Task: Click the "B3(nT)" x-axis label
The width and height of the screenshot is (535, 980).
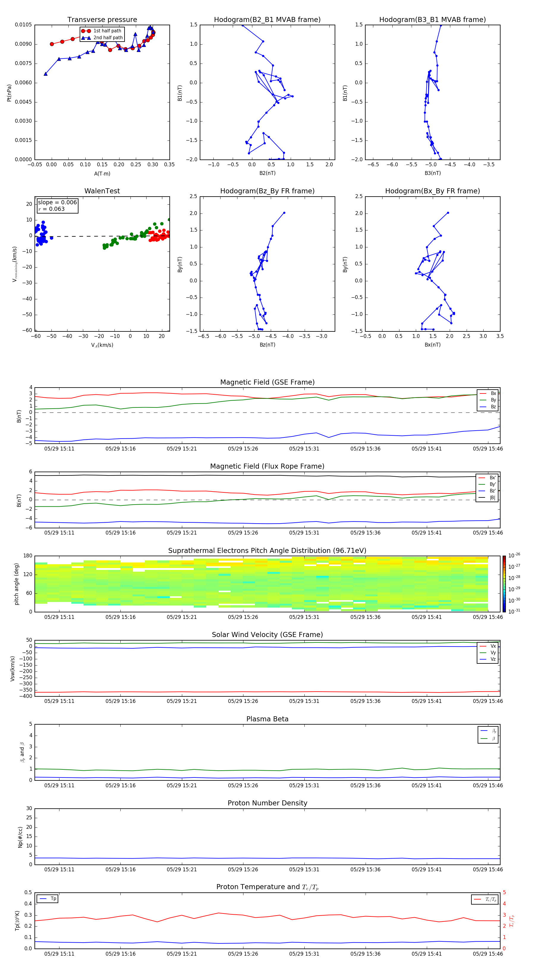Action: tap(432, 173)
